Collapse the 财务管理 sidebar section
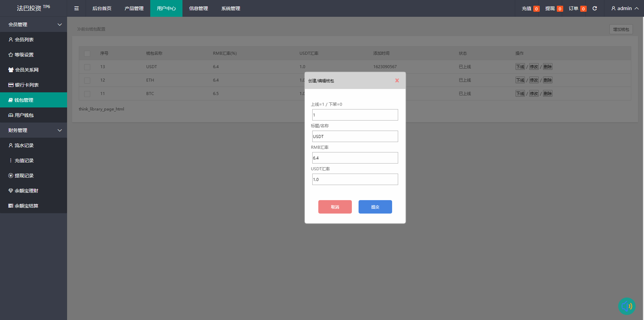 60,130
